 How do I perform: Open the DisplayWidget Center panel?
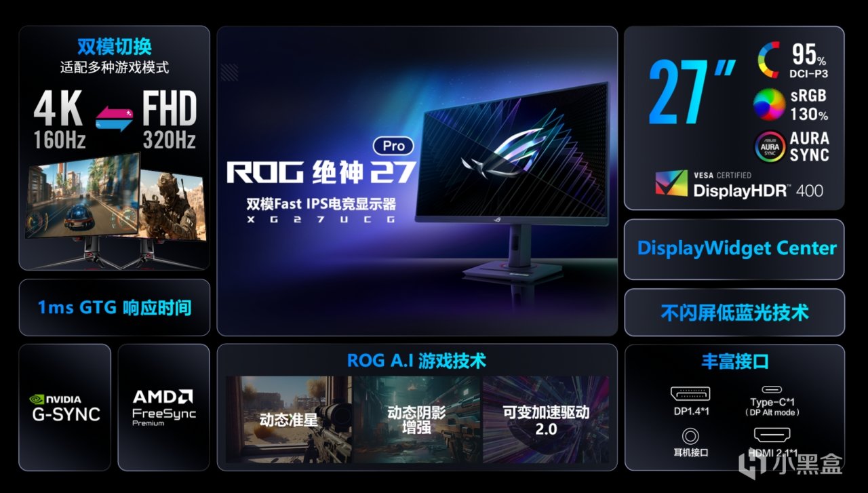734,249
